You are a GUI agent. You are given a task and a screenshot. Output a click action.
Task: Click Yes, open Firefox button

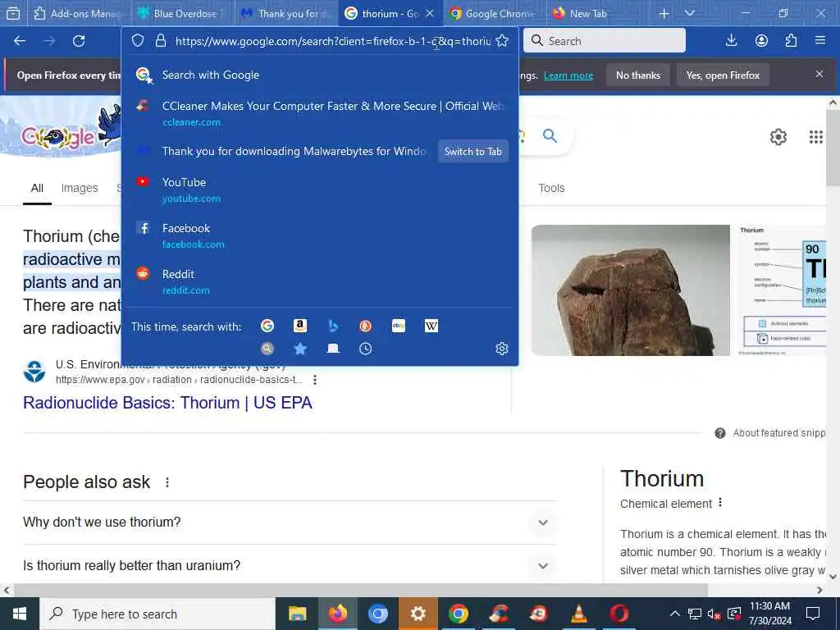click(x=723, y=75)
